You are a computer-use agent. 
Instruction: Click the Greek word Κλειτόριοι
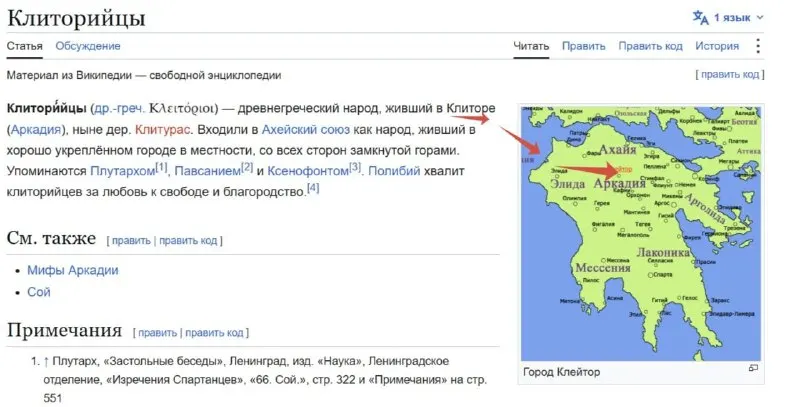click(x=183, y=109)
